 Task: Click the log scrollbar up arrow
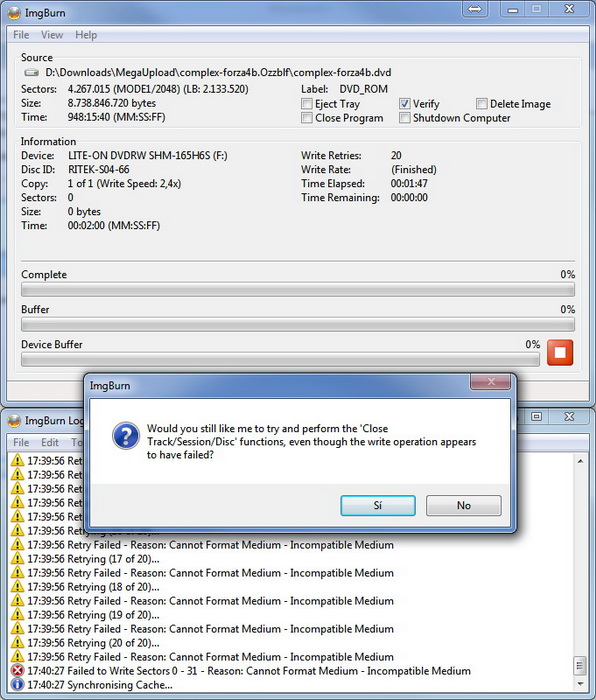click(580, 461)
